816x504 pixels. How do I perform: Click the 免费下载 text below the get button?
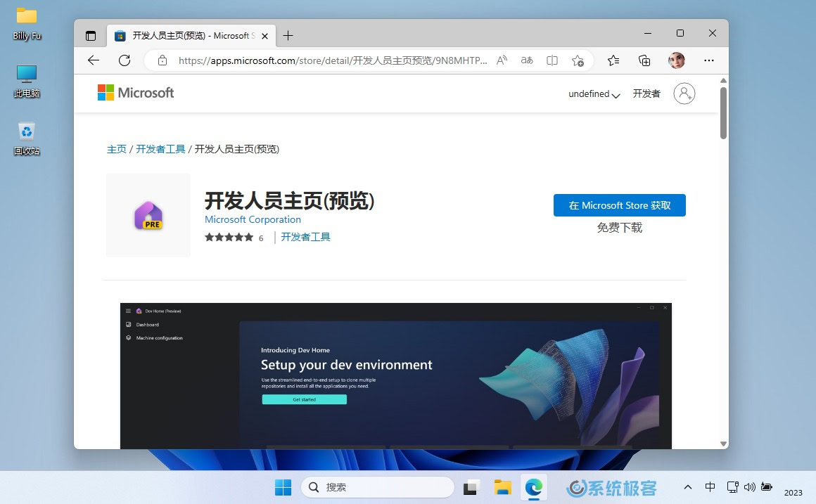coord(619,228)
